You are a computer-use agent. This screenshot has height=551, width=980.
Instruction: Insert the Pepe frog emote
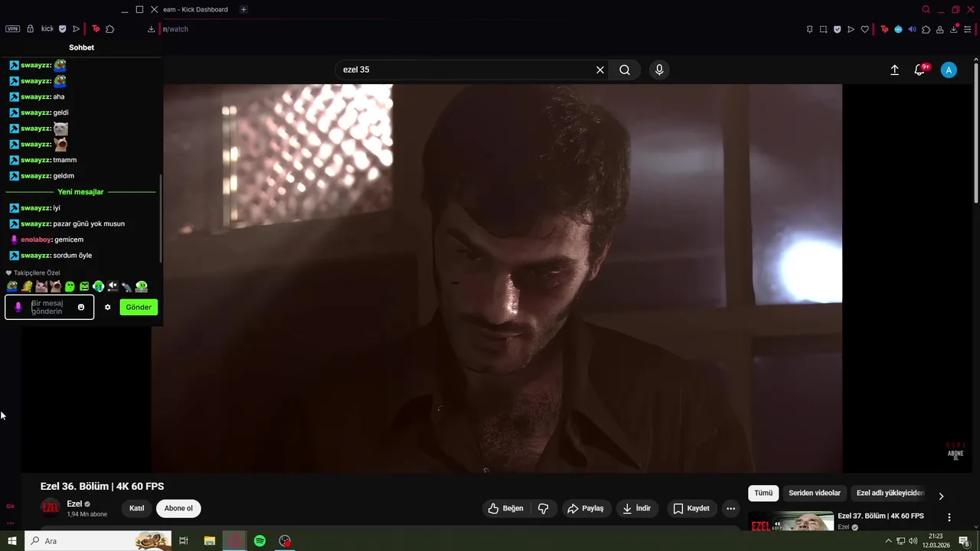[12, 286]
